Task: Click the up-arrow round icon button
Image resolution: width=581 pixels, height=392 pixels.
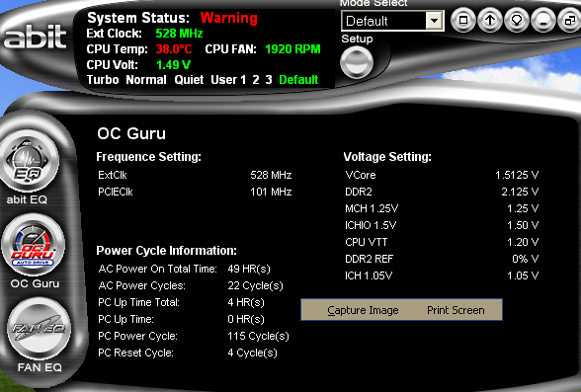Action: tap(490, 20)
